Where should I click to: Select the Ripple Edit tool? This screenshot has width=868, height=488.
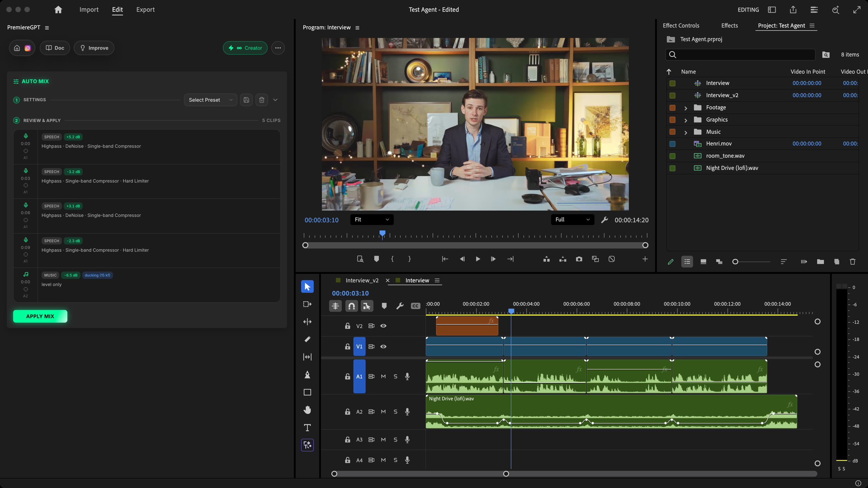(x=307, y=322)
